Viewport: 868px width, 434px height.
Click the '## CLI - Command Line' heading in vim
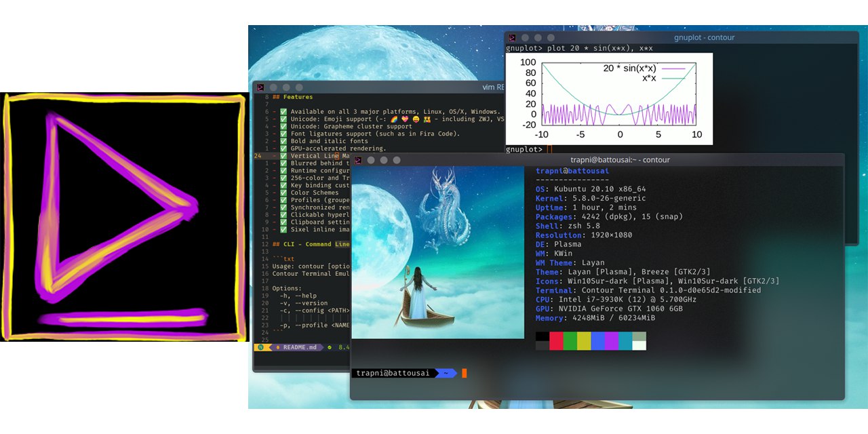[311, 244]
